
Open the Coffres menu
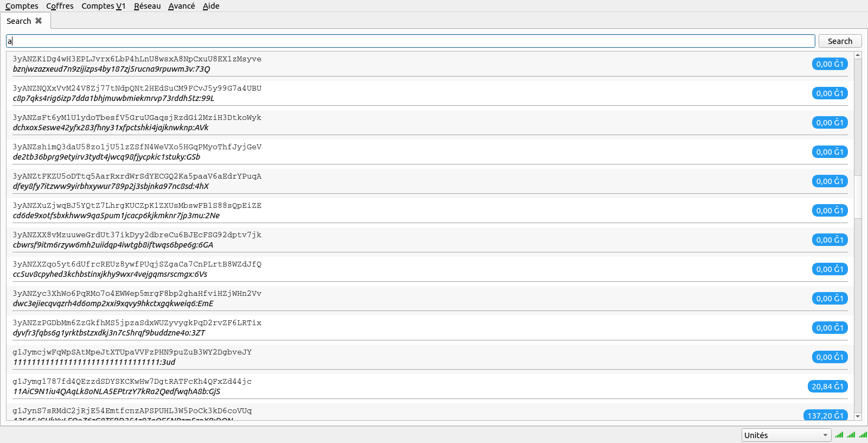pyautogui.click(x=60, y=6)
